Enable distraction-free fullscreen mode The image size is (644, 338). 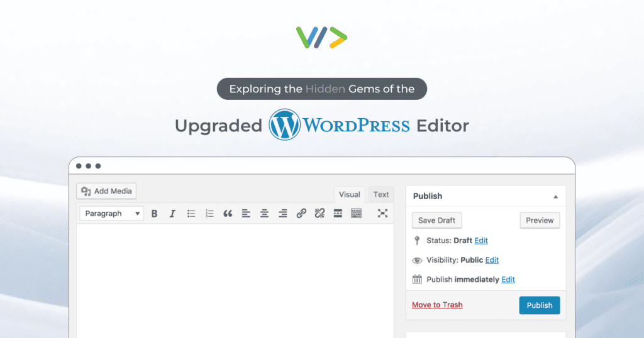382,214
